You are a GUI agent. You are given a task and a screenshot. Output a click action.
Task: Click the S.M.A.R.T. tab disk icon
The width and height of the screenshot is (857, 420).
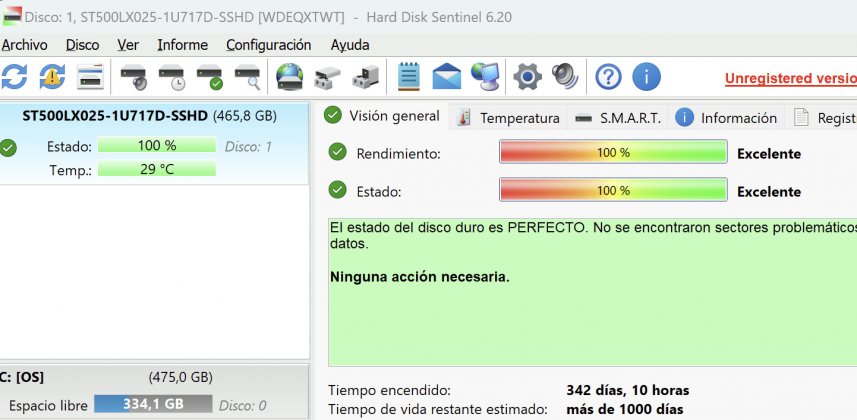[x=584, y=118]
